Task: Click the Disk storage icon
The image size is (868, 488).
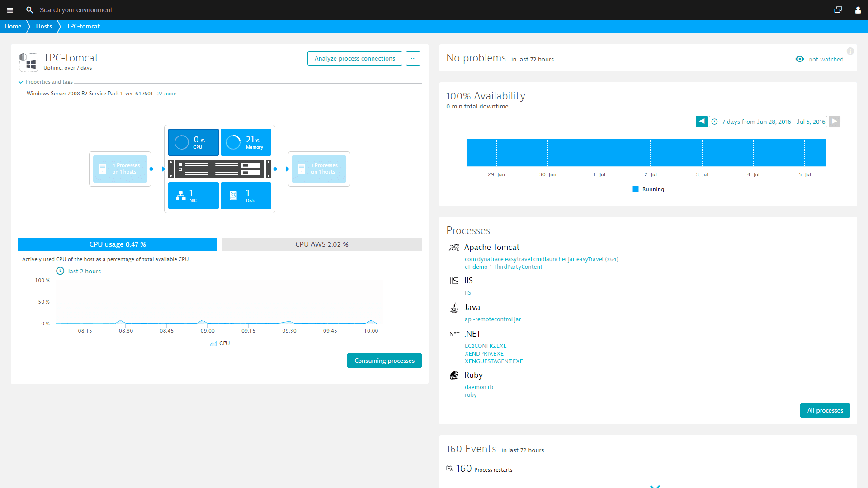Action: [x=234, y=195]
